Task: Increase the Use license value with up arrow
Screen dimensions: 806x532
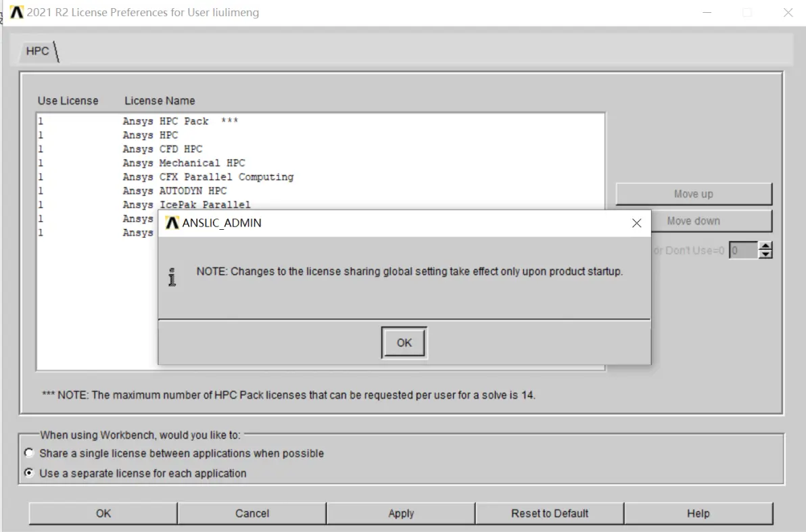Action: (765, 246)
